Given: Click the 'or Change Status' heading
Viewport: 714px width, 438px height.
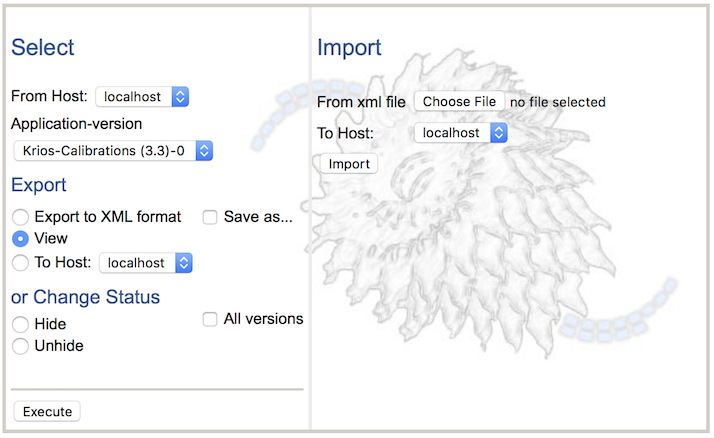Looking at the screenshot, I should point(85,297).
